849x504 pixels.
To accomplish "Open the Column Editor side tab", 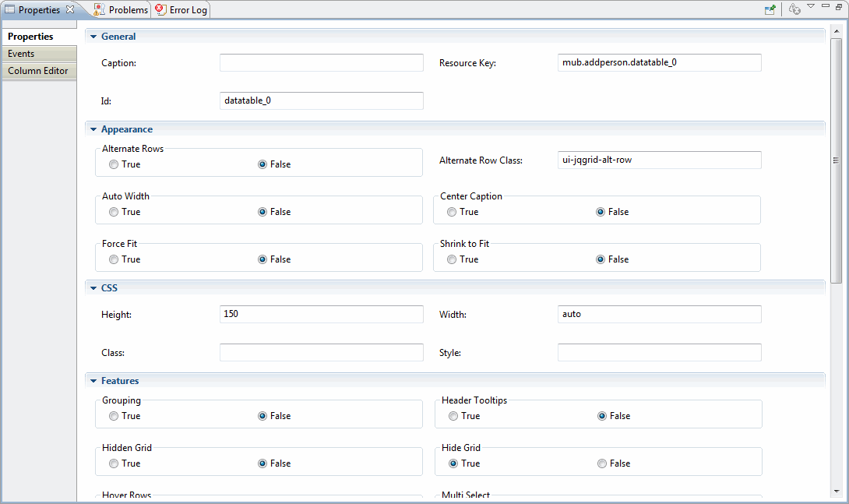I will click(x=39, y=71).
